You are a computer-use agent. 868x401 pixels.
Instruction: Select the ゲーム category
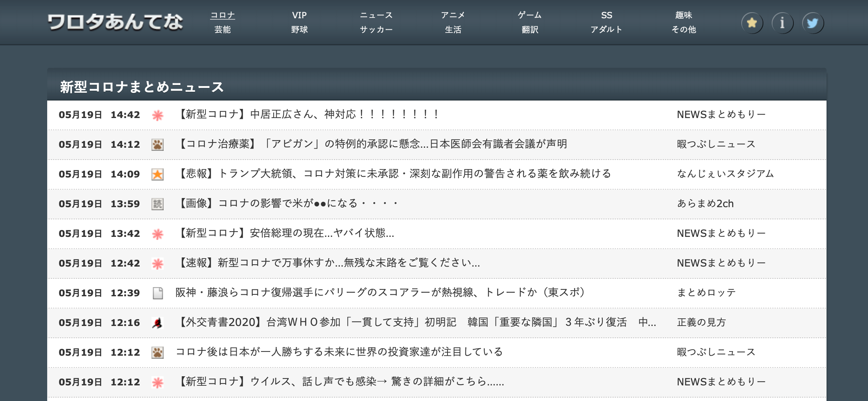click(530, 15)
